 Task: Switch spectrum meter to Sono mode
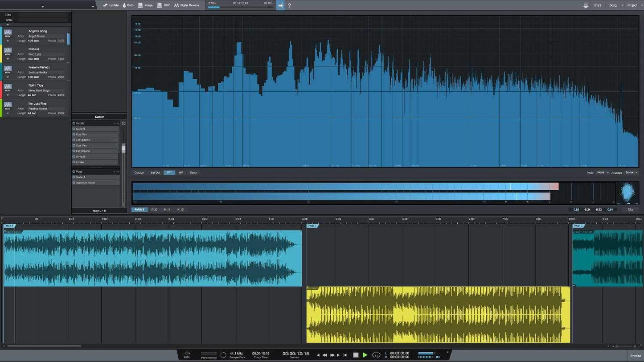pyautogui.click(x=193, y=172)
